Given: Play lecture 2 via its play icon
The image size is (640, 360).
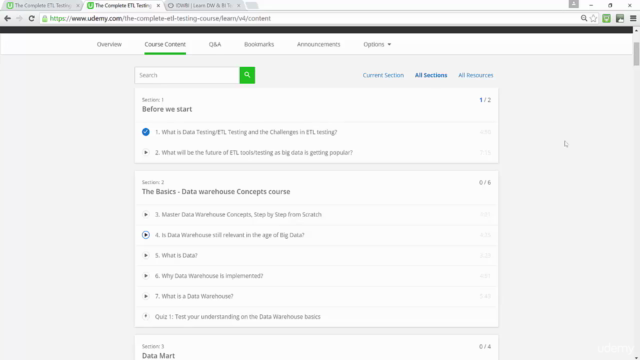Looking at the screenshot, I should pos(146,153).
